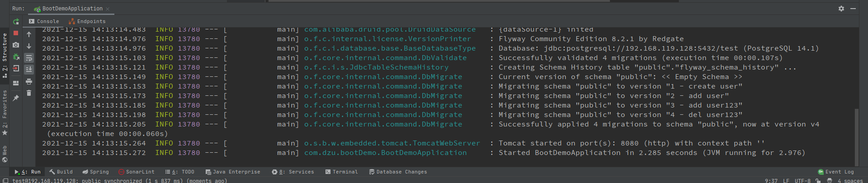Image resolution: width=868 pixels, height=183 pixels.
Task: Print console output with printer icon
Action: (29, 82)
